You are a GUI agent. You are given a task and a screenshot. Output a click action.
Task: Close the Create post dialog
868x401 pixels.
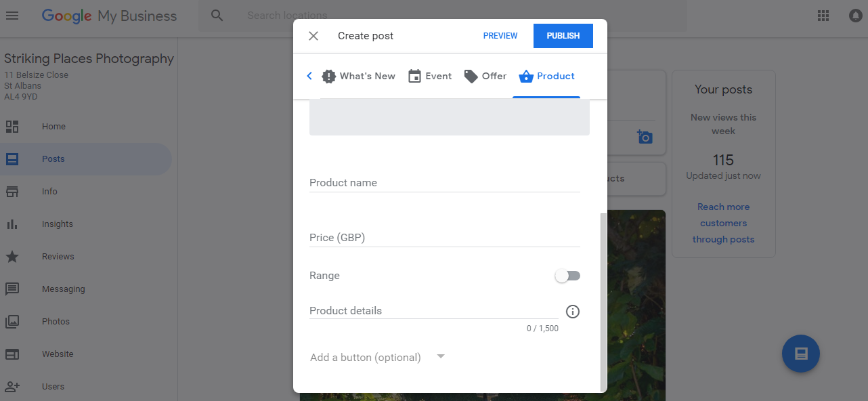(313, 36)
